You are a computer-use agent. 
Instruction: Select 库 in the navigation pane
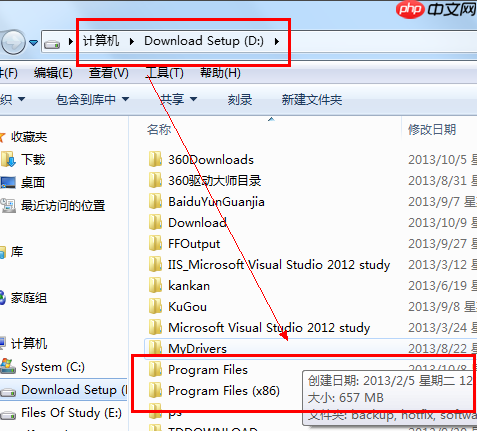coord(17,252)
